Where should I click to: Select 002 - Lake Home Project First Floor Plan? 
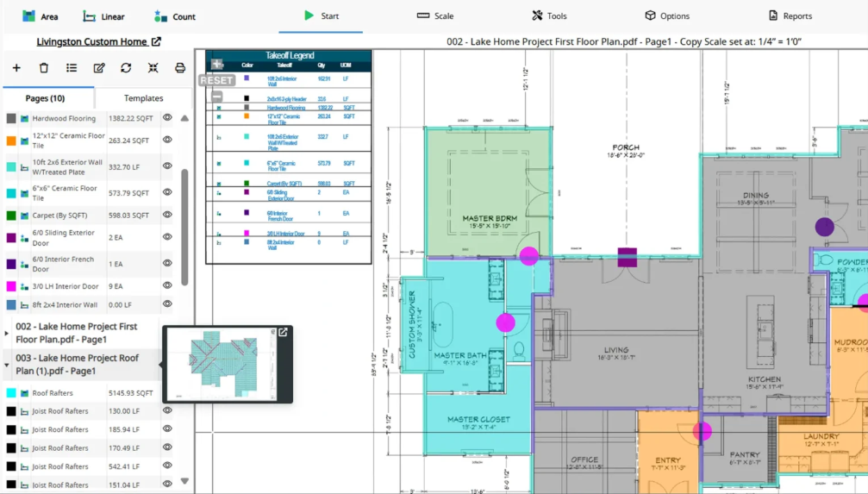click(77, 333)
